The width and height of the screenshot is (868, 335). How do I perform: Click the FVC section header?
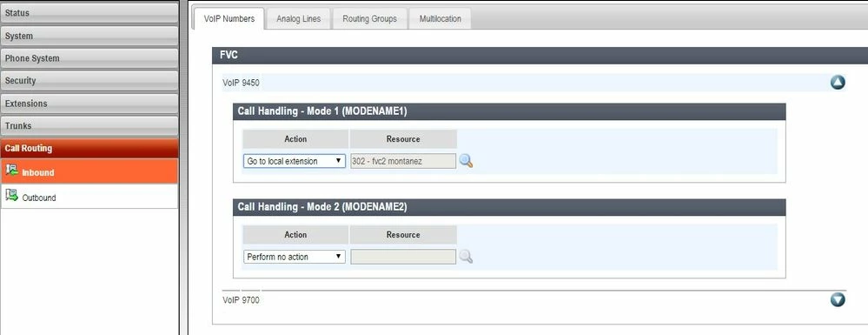[540, 56]
